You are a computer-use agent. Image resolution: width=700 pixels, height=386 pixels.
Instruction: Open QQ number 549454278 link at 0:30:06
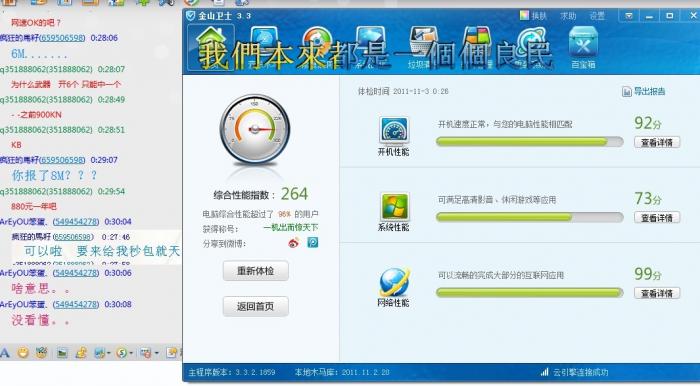pyautogui.click(x=75, y=273)
